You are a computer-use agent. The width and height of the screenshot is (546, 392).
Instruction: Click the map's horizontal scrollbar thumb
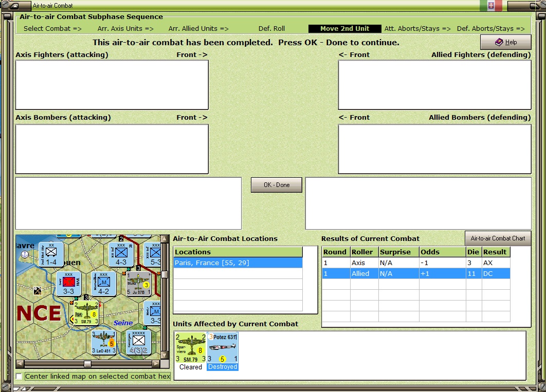(87, 364)
